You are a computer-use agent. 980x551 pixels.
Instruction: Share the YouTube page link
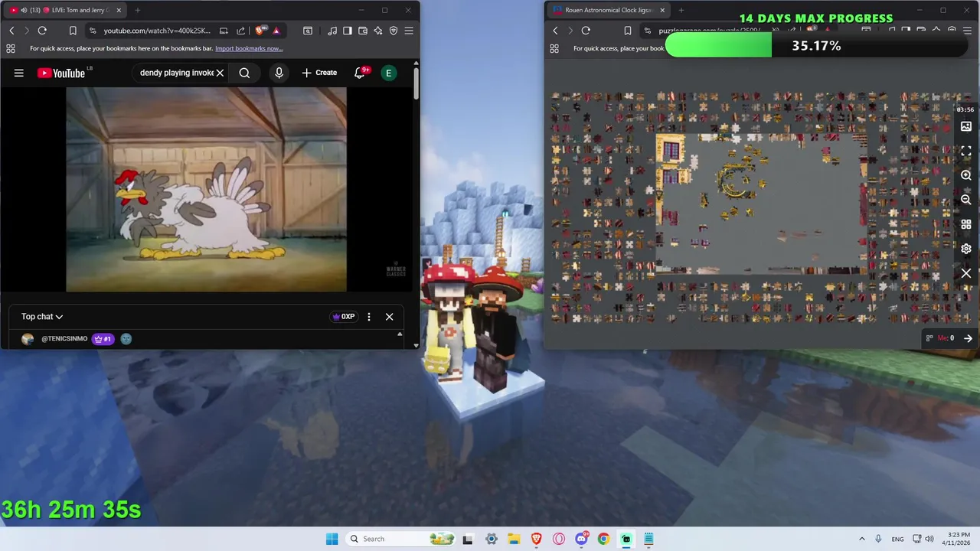coord(240,31)
